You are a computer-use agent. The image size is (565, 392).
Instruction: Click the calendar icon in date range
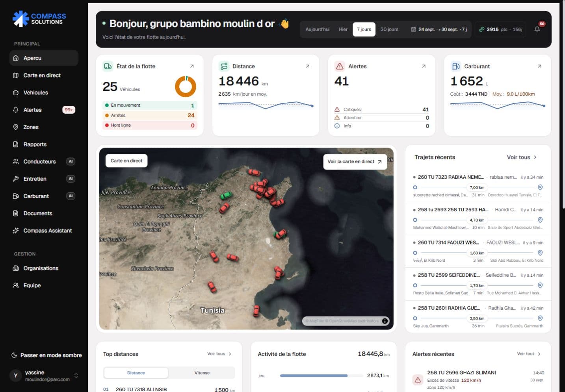click(x=413, y=30)
